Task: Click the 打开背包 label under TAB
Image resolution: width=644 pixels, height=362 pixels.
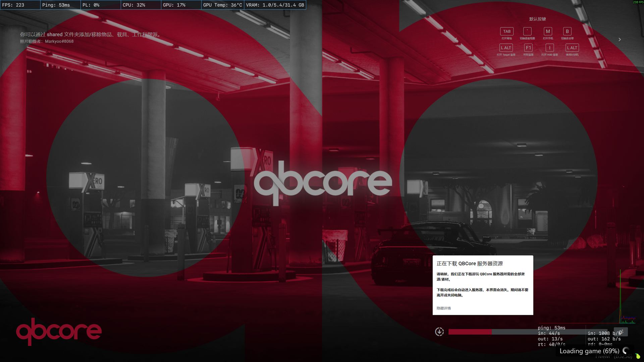Action: [507, 39]
